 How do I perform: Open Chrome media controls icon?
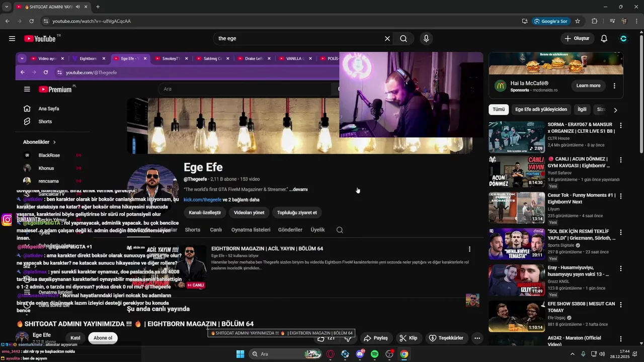point(612,21)
